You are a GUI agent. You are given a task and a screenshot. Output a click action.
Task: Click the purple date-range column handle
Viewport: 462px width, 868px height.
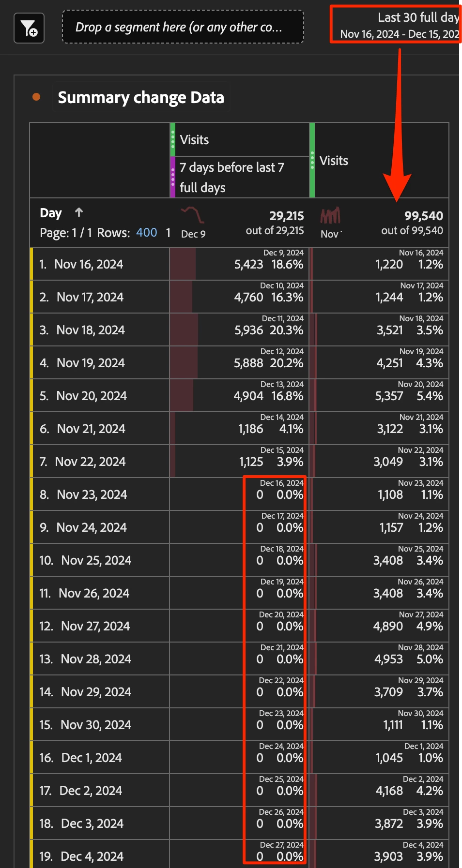click(x=172, y=177)
